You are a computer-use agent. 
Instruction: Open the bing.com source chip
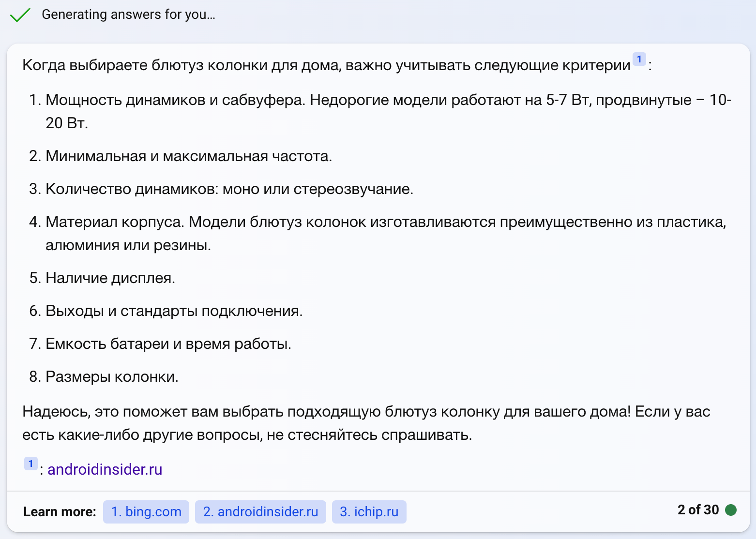(146, 511)
